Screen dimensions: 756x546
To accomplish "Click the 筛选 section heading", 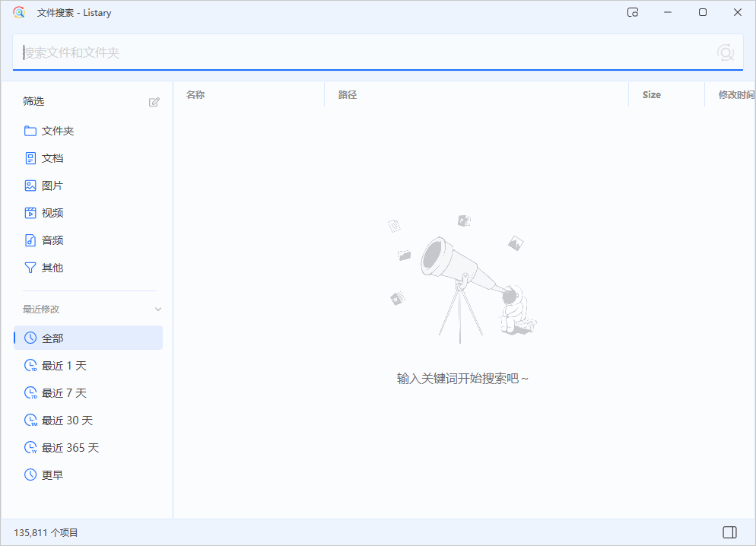I will tap(33, 101).
